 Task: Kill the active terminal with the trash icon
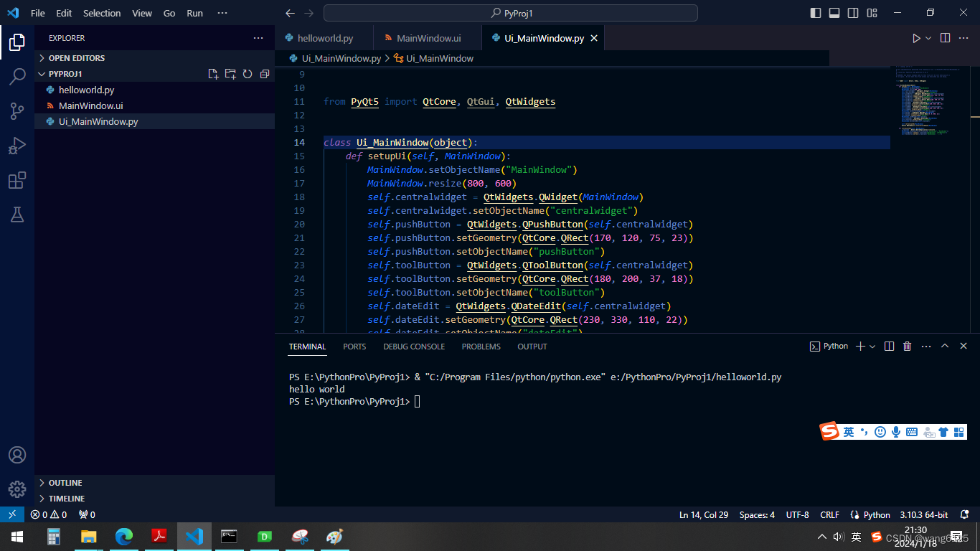907,346
